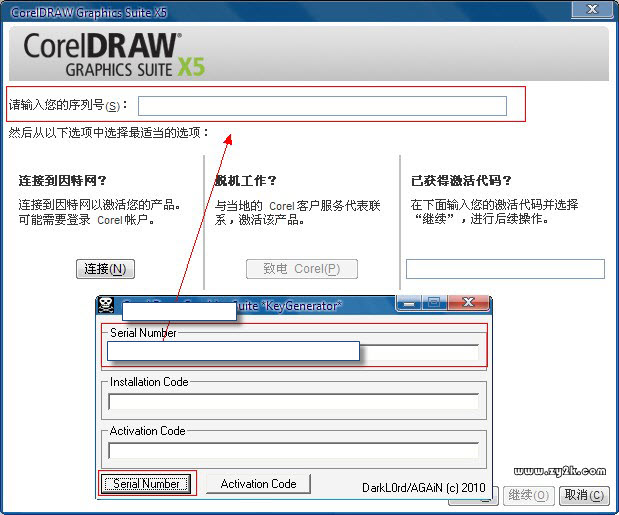Image resolution: width=619 pixels, height=515 pixels.
Task: Close the KeyGenerator window
Action: point(468,303)
